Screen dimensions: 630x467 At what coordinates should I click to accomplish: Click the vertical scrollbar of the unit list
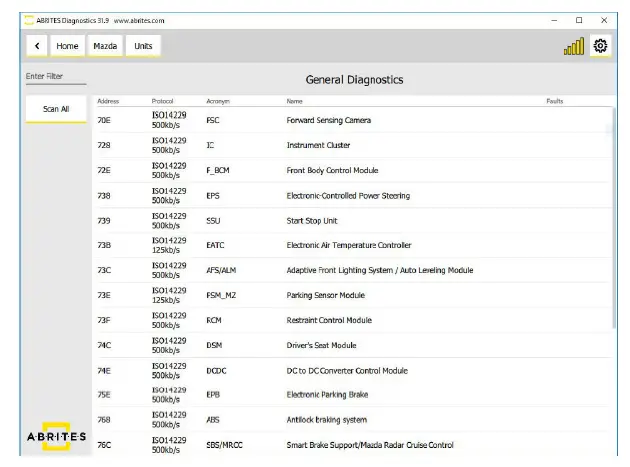point(614,217)
